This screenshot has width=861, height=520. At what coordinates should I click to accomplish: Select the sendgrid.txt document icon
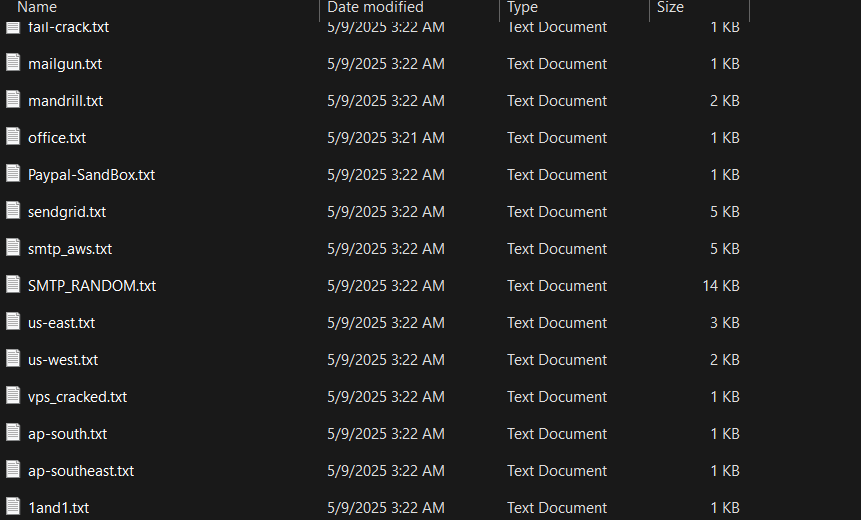click(x=13, y=210)
